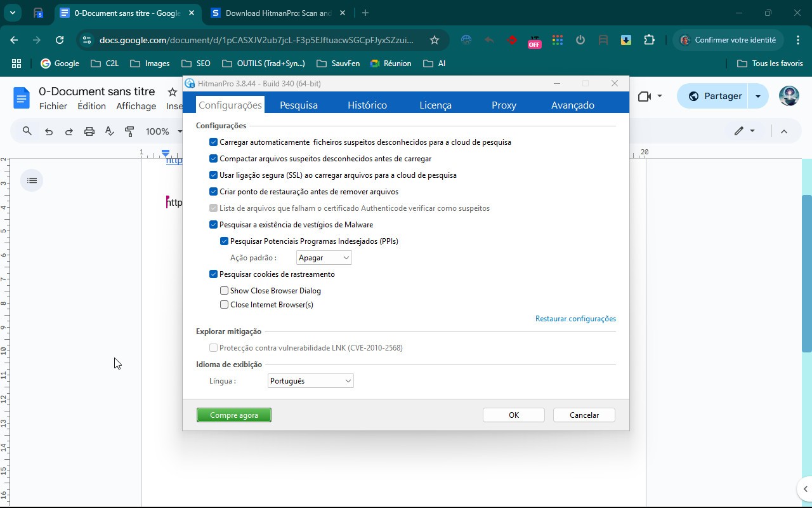Viewport: 812px width, 508px height.
Task: Switch to the Licença tab
Action: tap(435, 105)
